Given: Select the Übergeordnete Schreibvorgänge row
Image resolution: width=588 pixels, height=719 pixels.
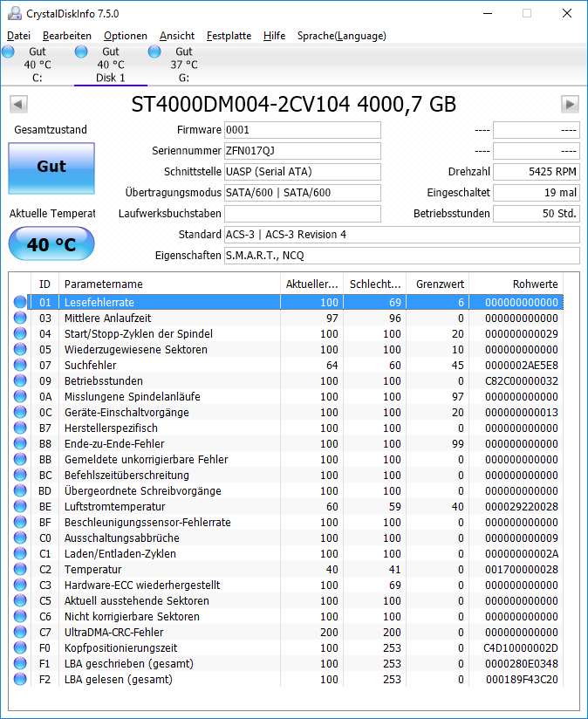Looking at the screenshot, I should point(286,490).
